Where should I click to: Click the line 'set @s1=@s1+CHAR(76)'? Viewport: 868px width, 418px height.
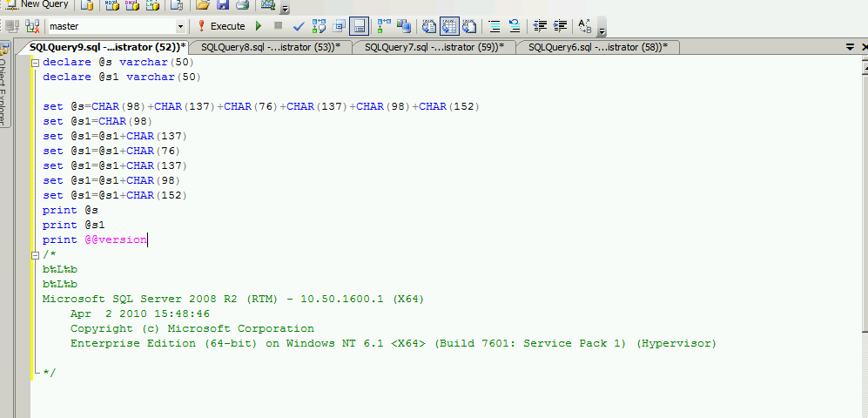(x=111, y=151)
